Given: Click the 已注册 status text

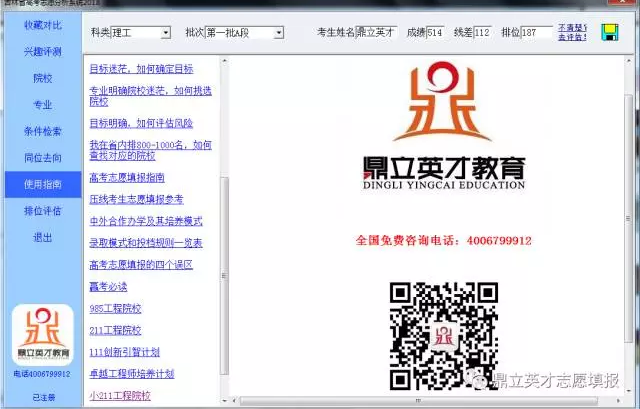Looking at the screenshot, I should 44,397.
